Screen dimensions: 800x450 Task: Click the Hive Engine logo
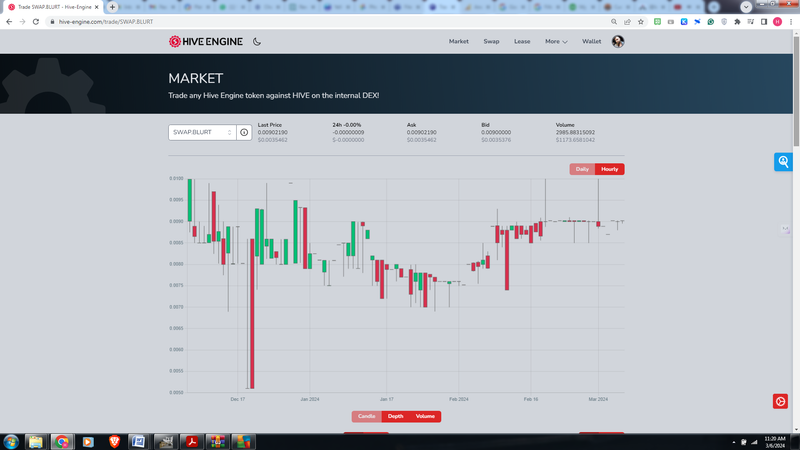coord(205,42)
